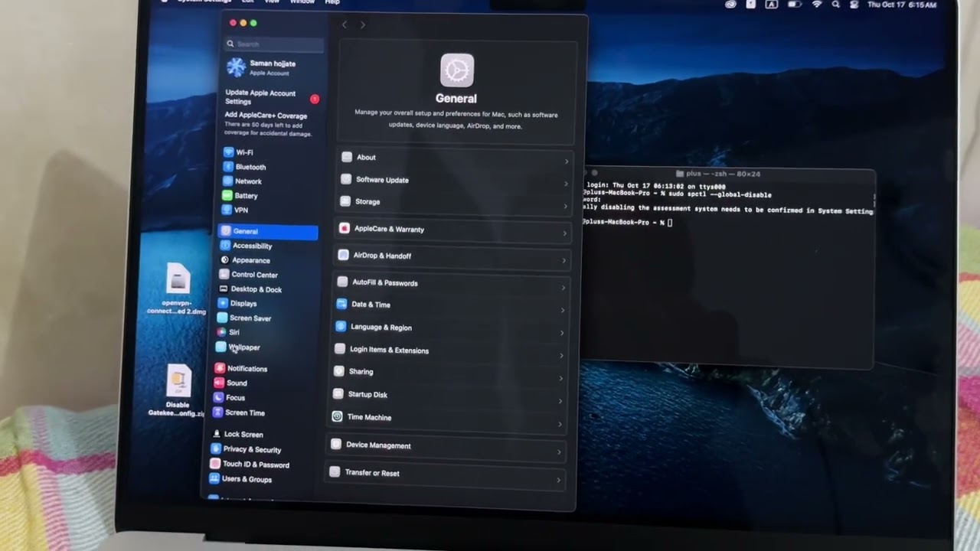Open the Users & Groups icon
980x551 pixels.
point(214,479)
